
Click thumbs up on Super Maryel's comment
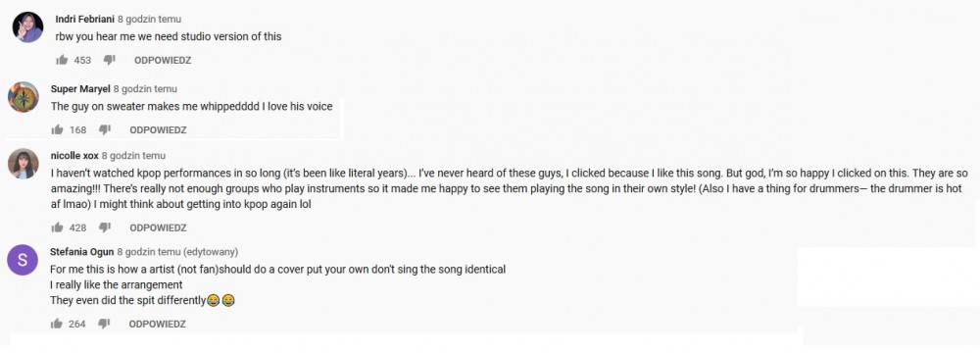point(57,129)
